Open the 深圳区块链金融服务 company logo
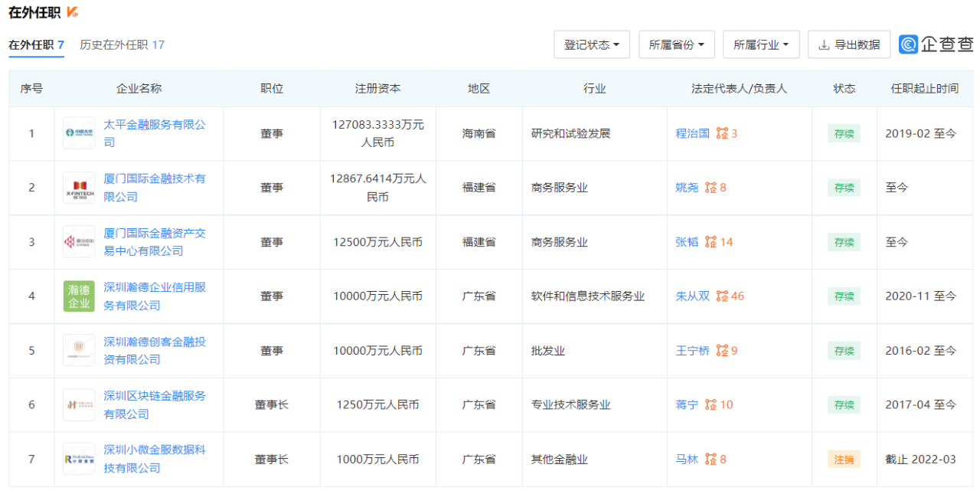Viewport: 980px width, 494px height. click(x=79, y=404)
